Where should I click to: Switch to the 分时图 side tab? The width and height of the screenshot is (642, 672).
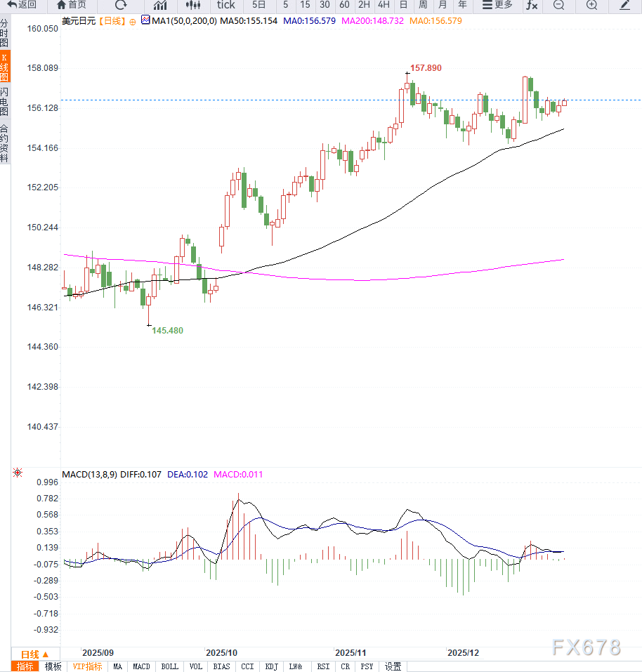click(5, 33)
